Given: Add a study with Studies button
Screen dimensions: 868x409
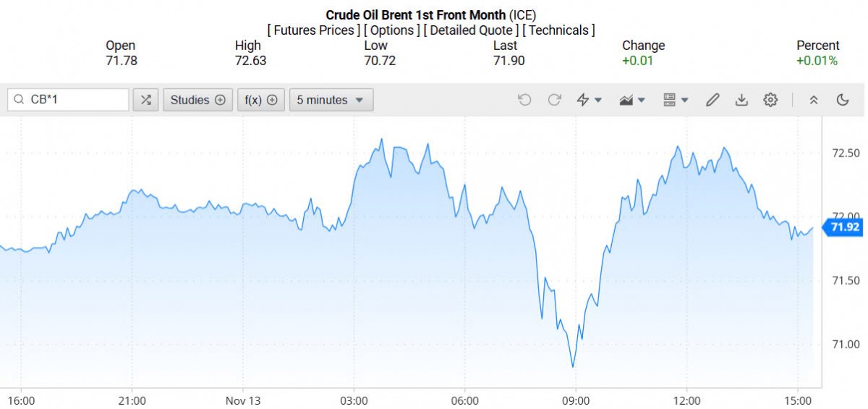Looking at the screenshot, I should pyautogui.click(x=197, y=100).
